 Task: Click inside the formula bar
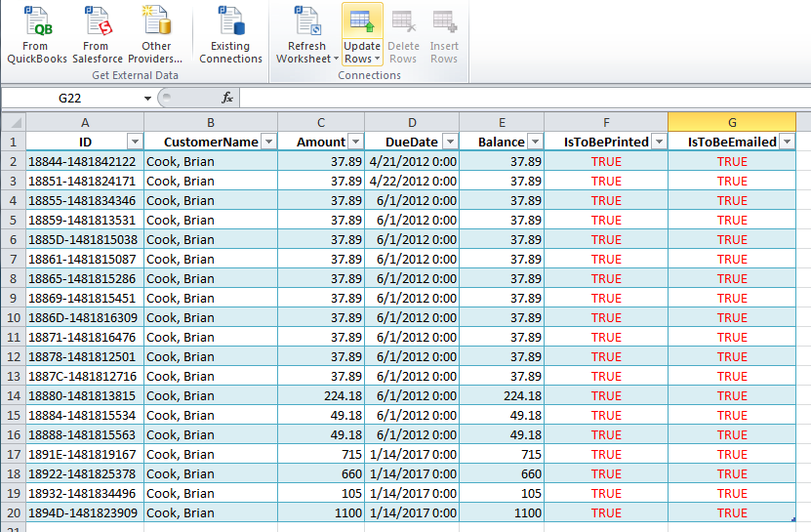517,98
